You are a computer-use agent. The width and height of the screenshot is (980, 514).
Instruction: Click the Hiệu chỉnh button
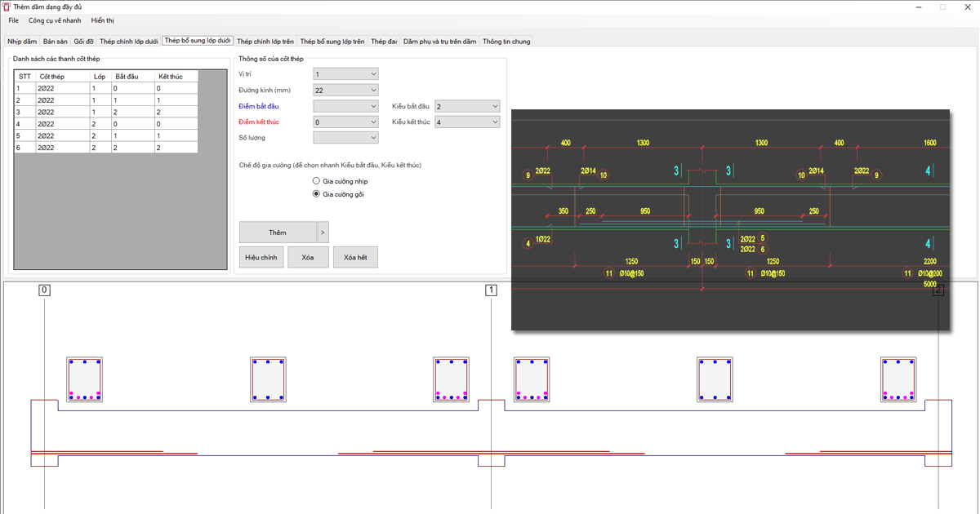tap(261, 257)
